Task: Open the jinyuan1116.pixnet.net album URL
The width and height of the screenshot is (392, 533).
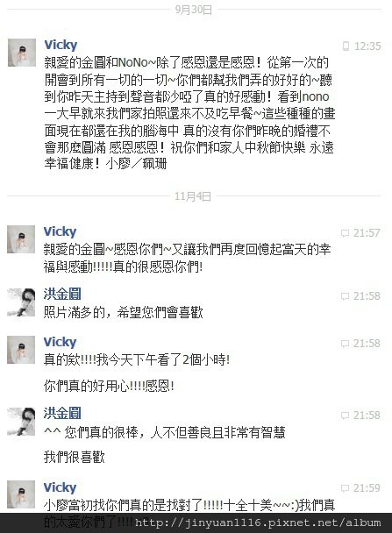Action: coord(258,522)
